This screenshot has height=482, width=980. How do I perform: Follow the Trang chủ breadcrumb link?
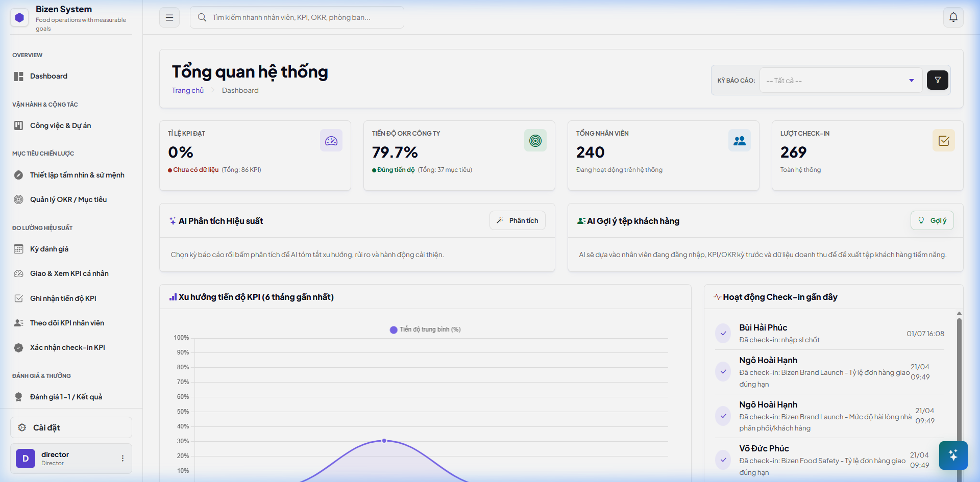(187, 90)
